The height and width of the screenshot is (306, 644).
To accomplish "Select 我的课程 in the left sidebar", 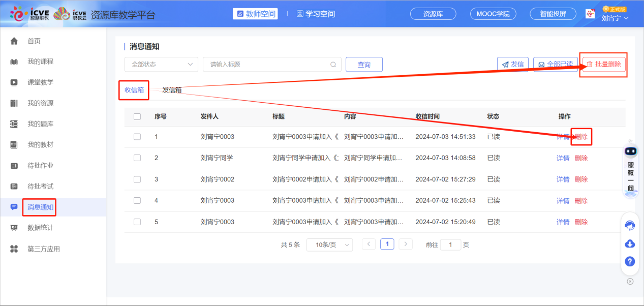I will 40,62.
